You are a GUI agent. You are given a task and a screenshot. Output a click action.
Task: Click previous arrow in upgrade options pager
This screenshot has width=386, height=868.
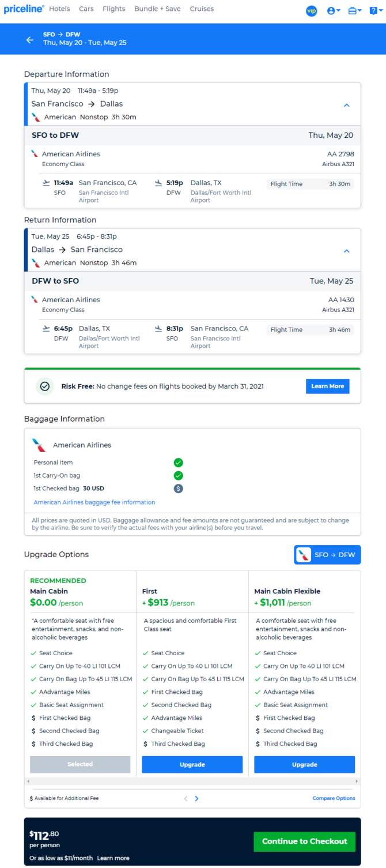(x=186, y=799)
